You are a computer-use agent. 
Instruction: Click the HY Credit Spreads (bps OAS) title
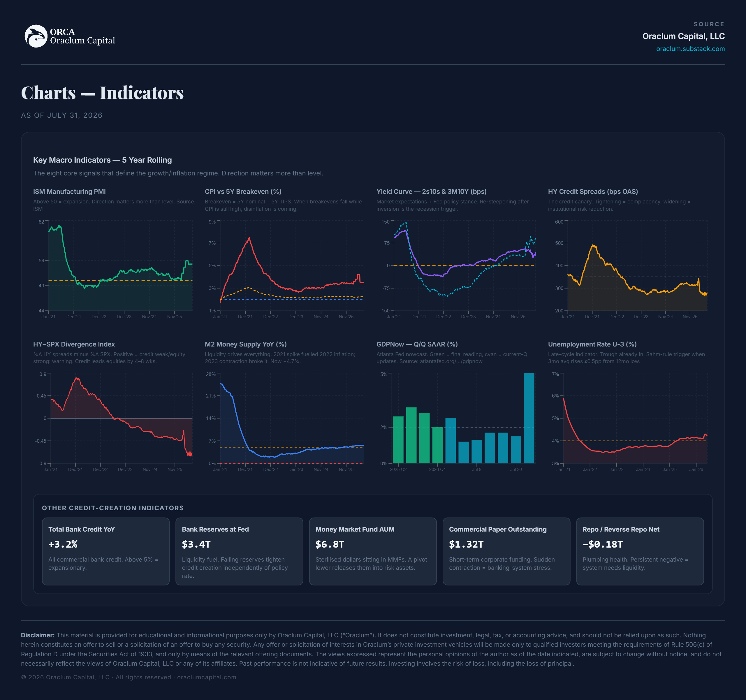[592, 191]
